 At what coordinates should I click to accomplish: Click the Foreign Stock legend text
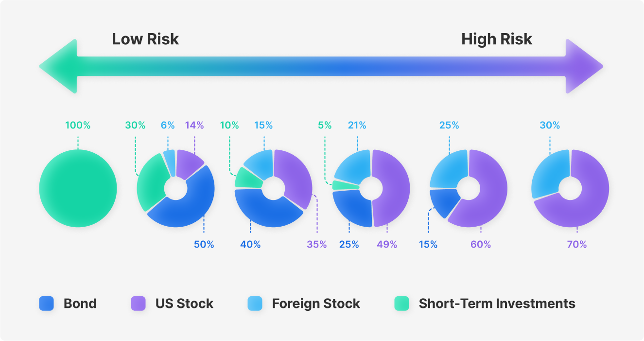click(x=316, y=304)
